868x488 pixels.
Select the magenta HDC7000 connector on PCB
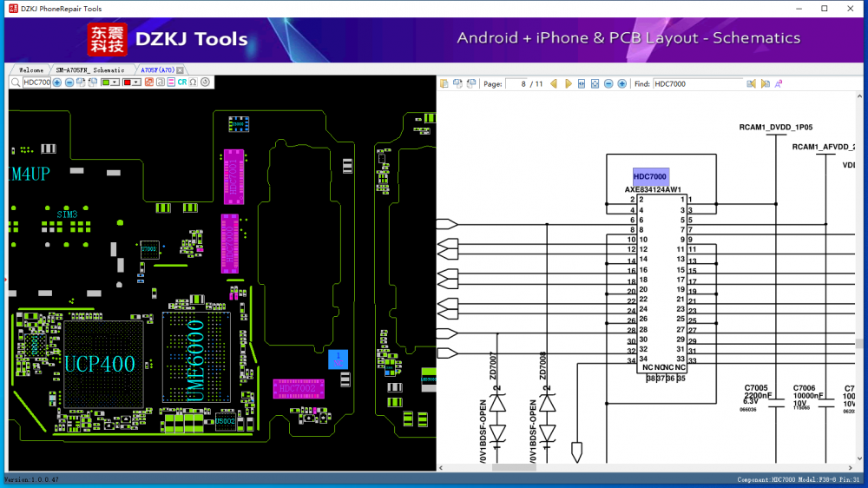click(x=230, y=244)
